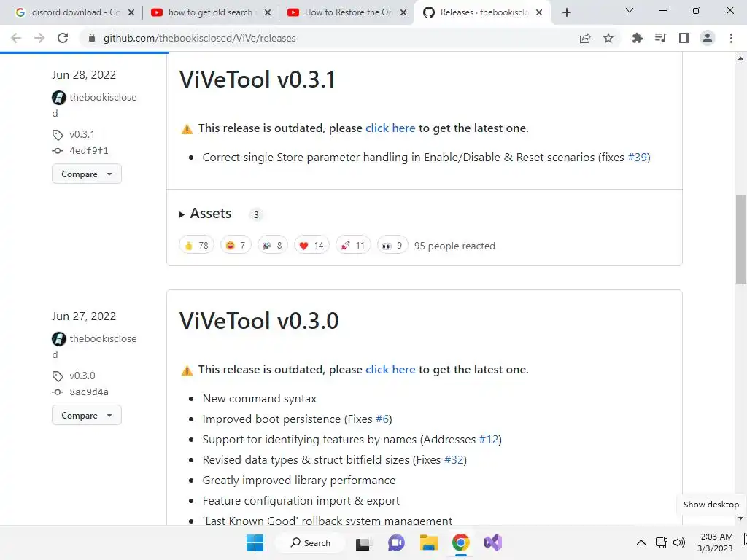The image size is (747, 560).
Task: Show hidden system tray icons
Action: (641, 542)
